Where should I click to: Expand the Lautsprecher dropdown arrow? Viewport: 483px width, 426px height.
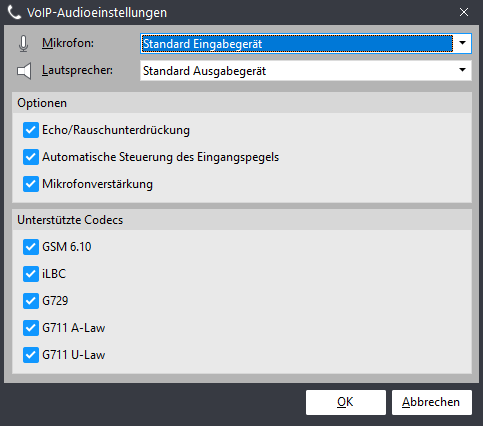(462, 70)
